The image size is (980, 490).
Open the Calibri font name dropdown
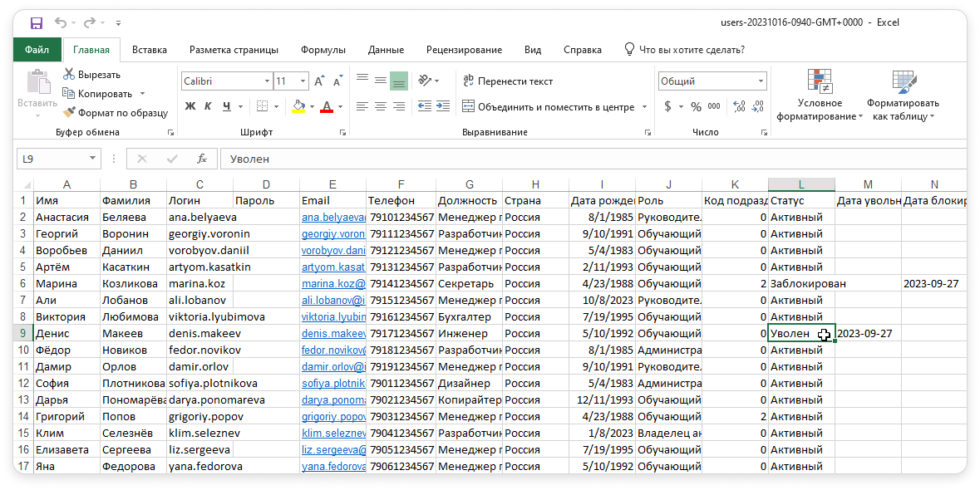coord(267,81)
